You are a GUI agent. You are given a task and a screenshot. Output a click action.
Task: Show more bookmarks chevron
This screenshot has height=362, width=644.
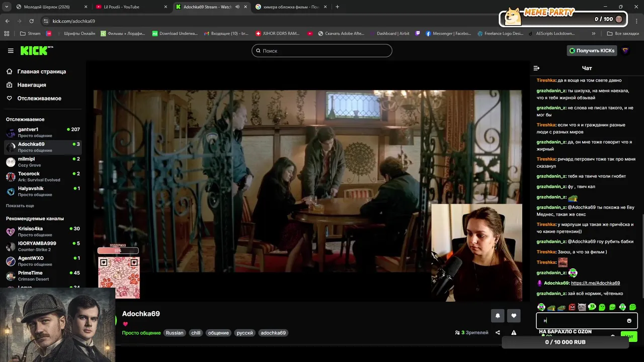point(594,34)
